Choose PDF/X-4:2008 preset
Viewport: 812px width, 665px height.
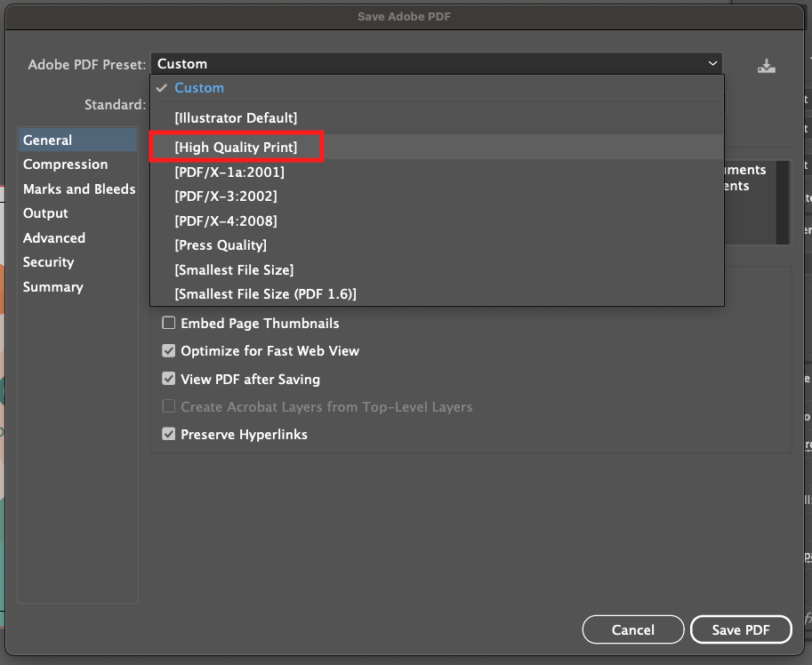coord(437,221)
